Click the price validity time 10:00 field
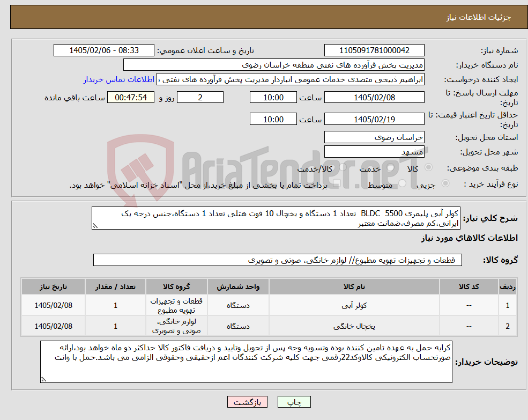This screenshot has width=528, height=420. pos(273,119)
